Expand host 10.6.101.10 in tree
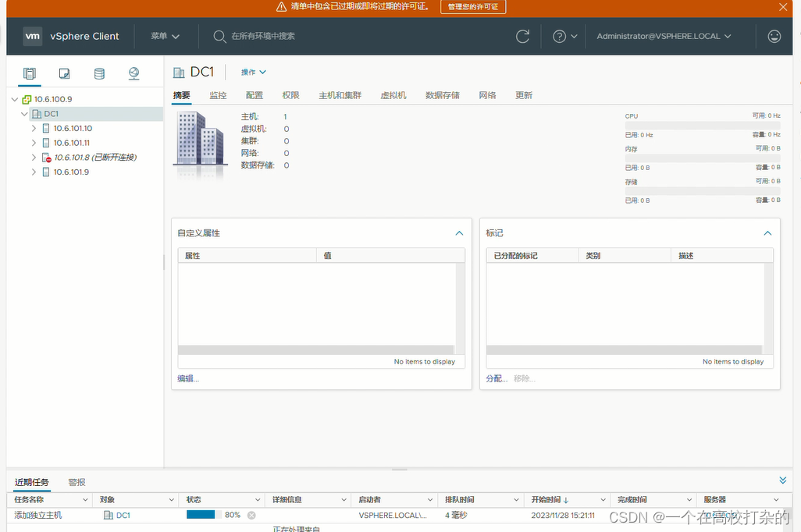801x532 pixels. click(34, 128)
